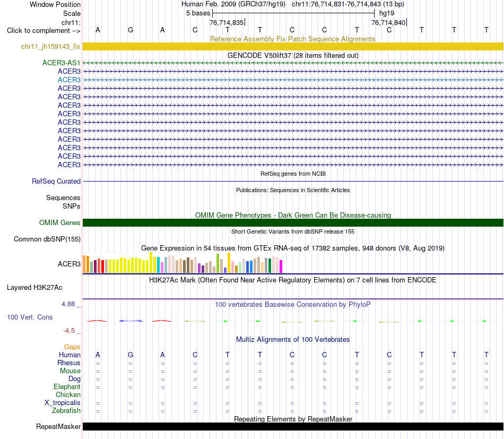Click 'Multiz Alignments of 100 Vertebrates' title
Screen dimensions: 504x439
click(x=293, y=340)
